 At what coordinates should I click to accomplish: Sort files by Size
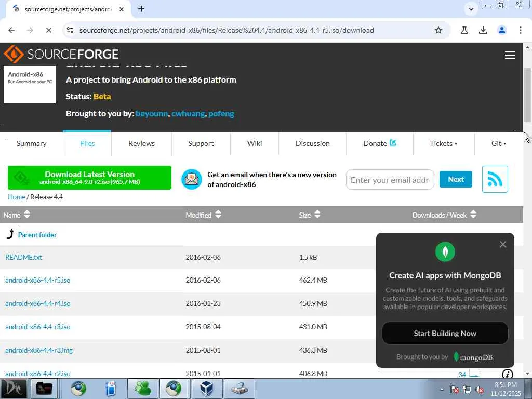310,215
